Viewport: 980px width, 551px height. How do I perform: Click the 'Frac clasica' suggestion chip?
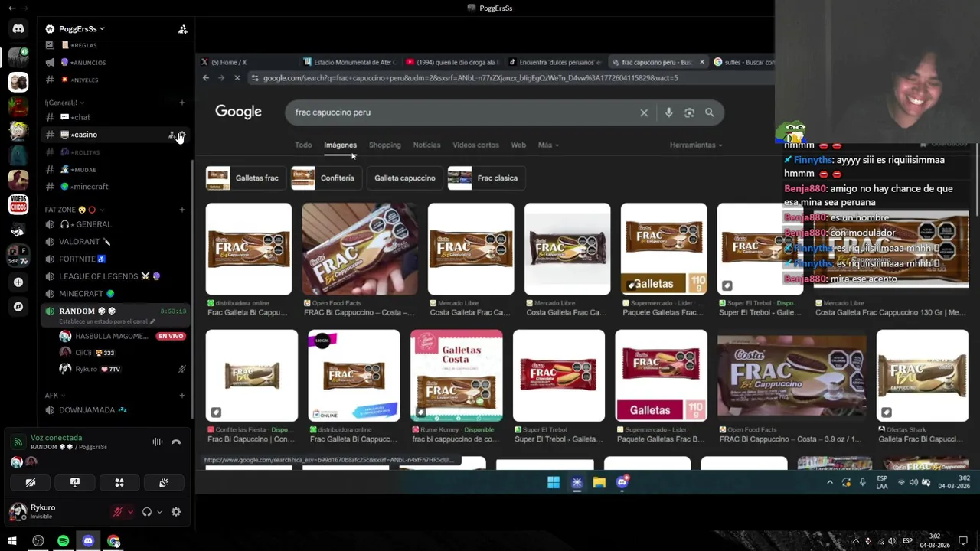tap(486, 178)
